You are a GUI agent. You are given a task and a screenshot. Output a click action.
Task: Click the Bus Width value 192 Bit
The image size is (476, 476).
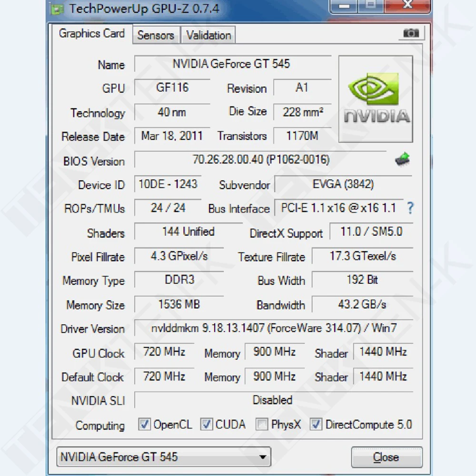point(362,279)
